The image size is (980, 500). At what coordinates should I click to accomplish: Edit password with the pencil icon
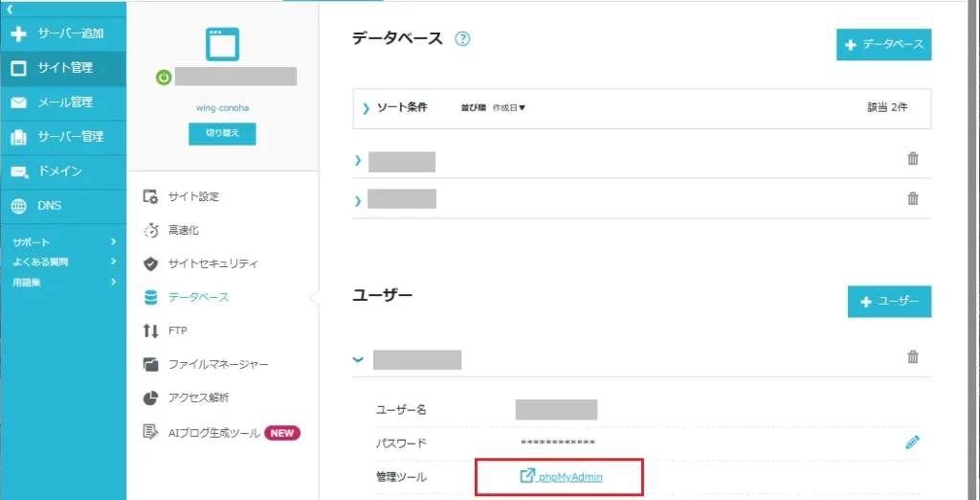pos(912,443)
